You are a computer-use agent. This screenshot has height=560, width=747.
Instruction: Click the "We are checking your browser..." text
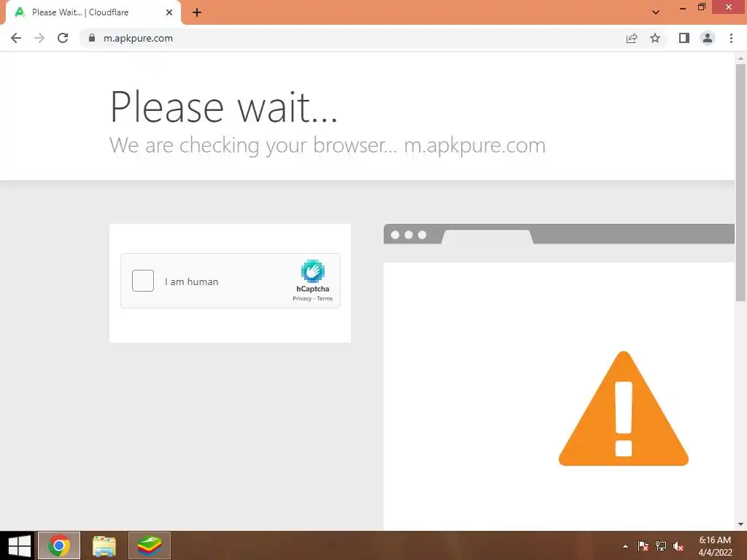252,145
